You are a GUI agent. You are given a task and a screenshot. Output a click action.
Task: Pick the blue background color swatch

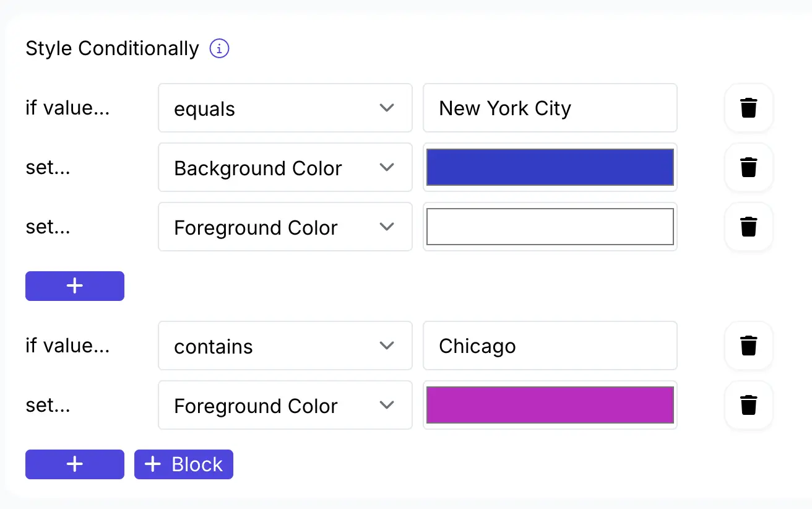550,167
